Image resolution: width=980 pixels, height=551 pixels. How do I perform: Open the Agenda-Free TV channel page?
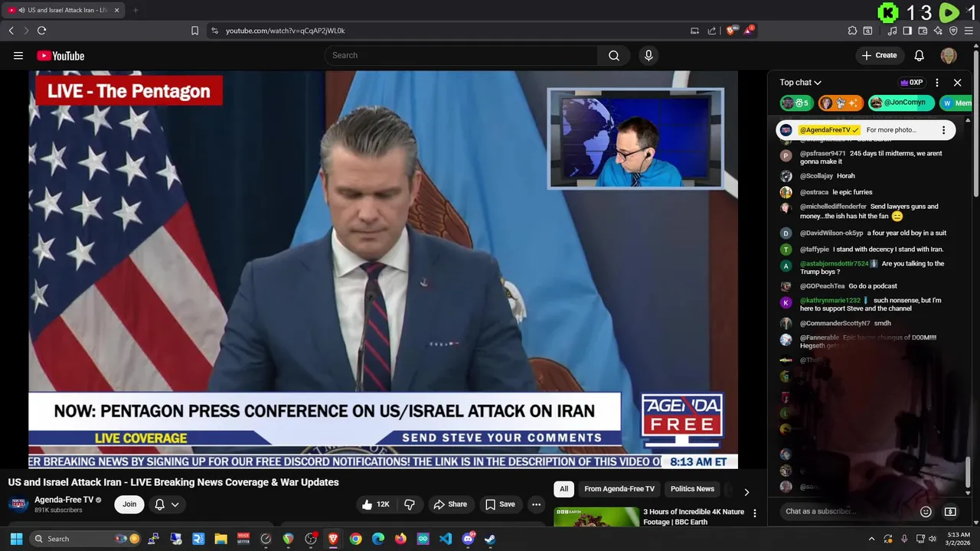[x=64, y=500]
